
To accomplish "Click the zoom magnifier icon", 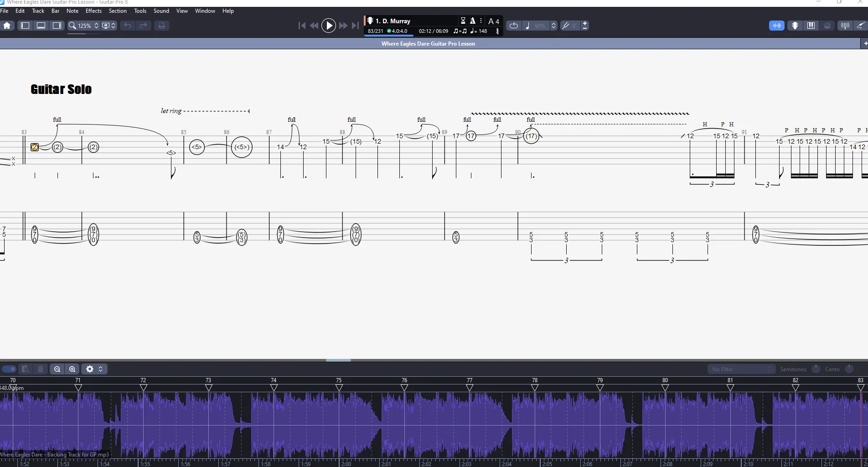I will 72,26.
